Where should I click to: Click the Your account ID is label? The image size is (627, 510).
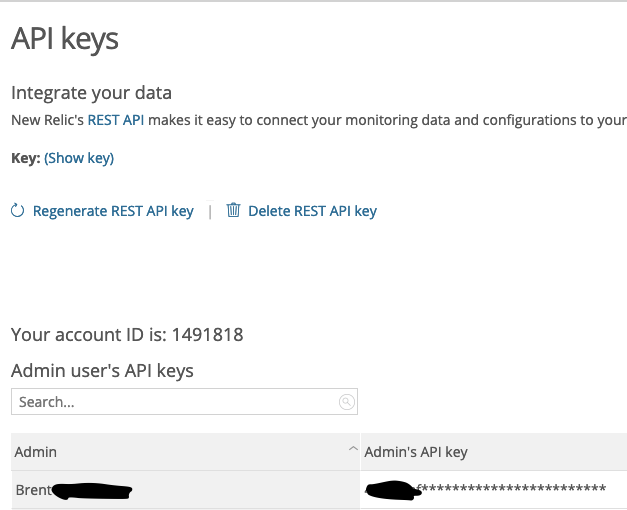[88, 335]
